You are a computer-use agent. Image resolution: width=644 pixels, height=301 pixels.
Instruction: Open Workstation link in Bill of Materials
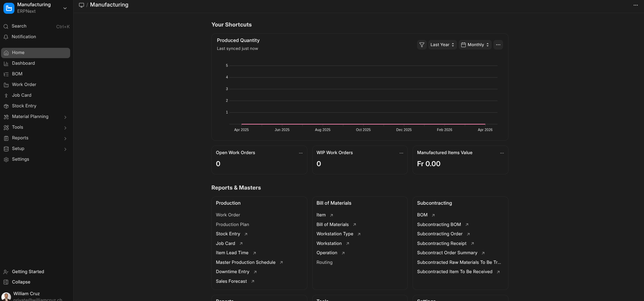pyautogui.click(x=329, y=244)
